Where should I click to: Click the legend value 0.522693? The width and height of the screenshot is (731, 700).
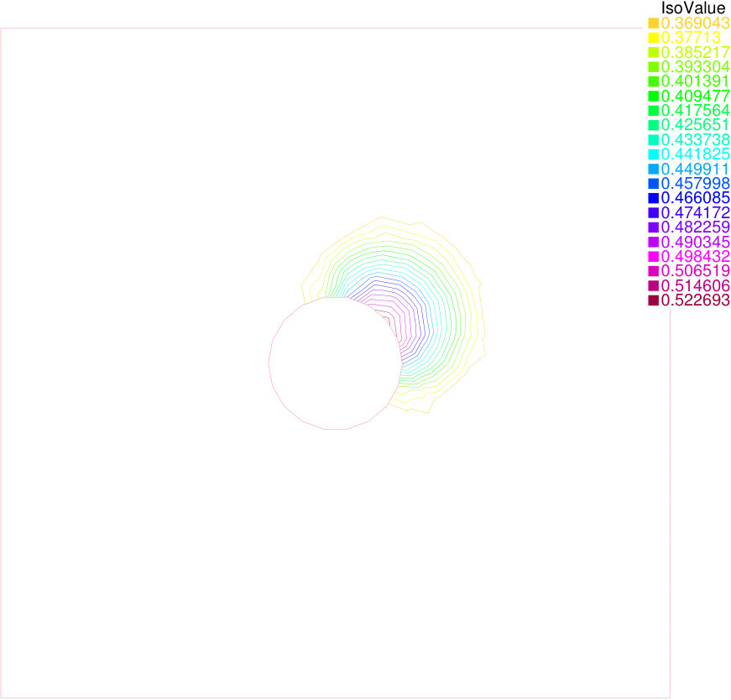(x=695, y=300)
